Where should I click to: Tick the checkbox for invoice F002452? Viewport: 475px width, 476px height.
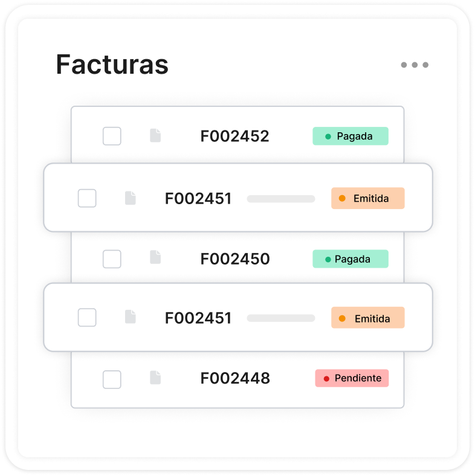112,136
